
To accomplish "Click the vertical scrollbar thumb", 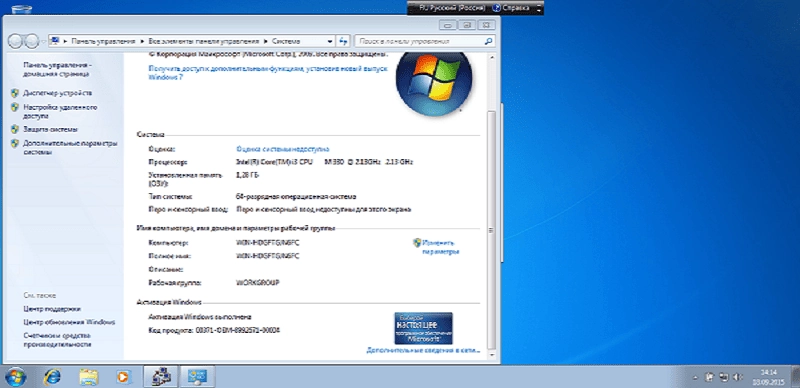I will (x=491, y=229).
